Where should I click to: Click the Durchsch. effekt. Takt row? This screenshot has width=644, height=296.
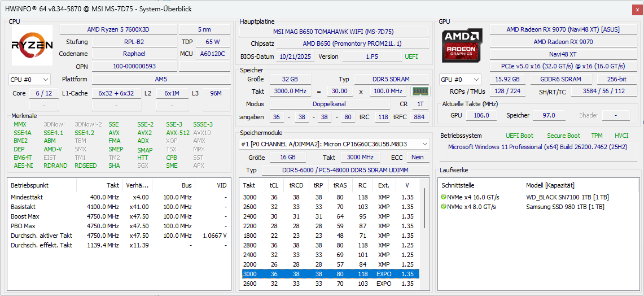click(119, 245)
